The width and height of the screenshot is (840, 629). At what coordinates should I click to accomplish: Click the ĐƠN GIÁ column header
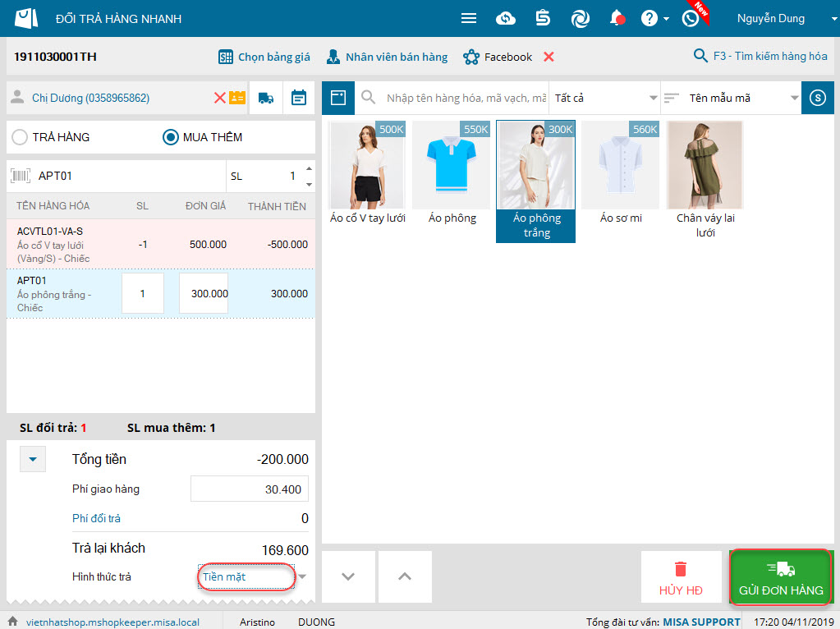[206, 206]
